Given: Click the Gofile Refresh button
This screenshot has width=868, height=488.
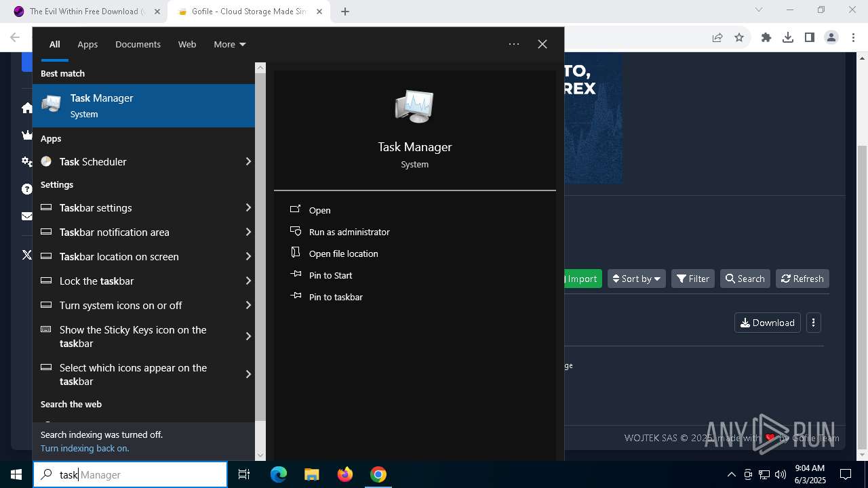Looking at the screenshot, I should [x=802, y=279].
